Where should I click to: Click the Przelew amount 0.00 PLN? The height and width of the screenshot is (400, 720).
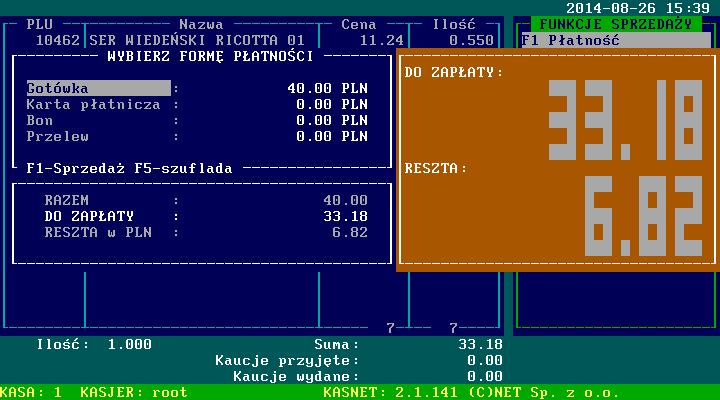[x=332, y=136]
